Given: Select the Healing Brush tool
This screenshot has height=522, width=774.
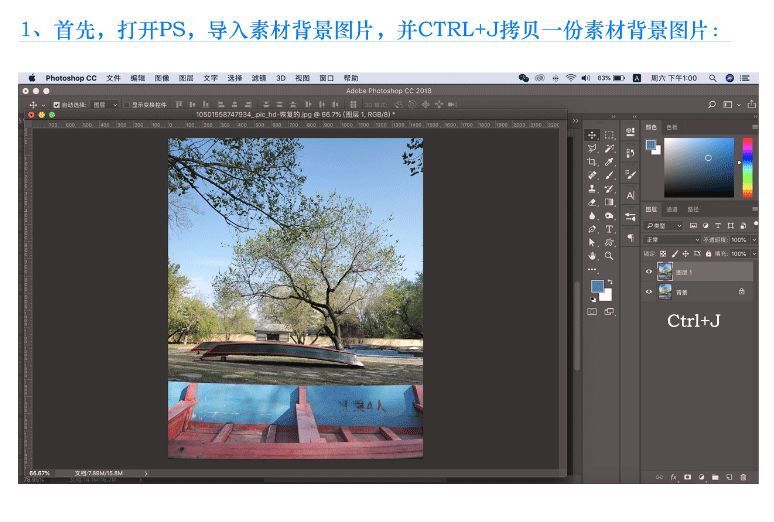Looking at the screenshot, I should [592, 175].
